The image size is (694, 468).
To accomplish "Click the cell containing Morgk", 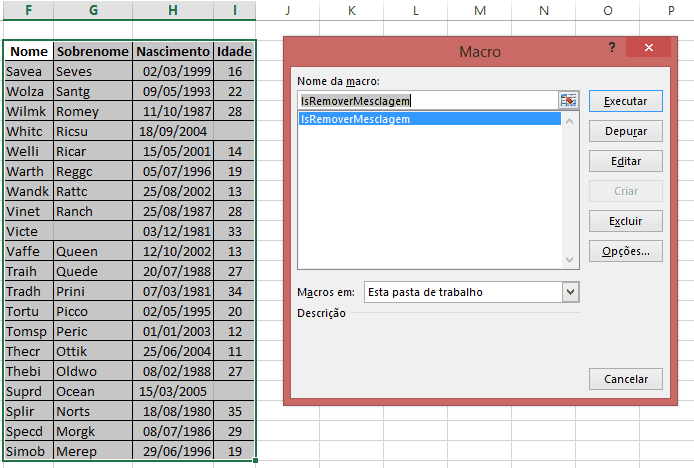I will click(x=93, y=432).
